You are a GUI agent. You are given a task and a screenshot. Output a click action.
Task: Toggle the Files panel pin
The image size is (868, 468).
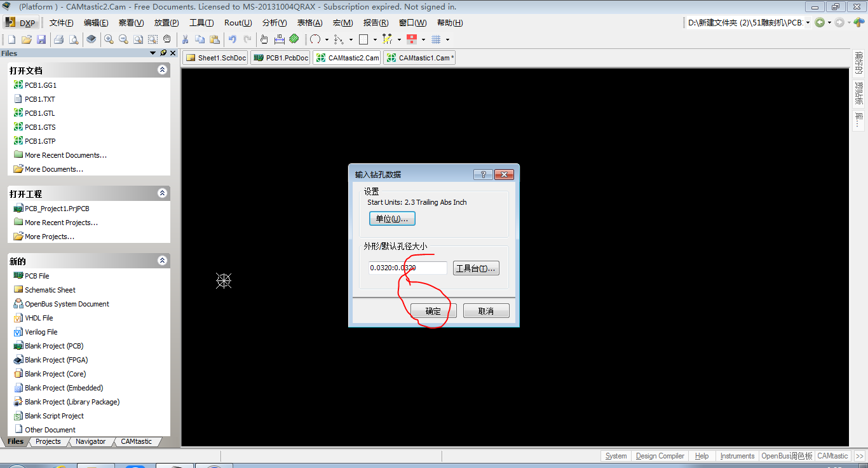(x=163, y=53)
